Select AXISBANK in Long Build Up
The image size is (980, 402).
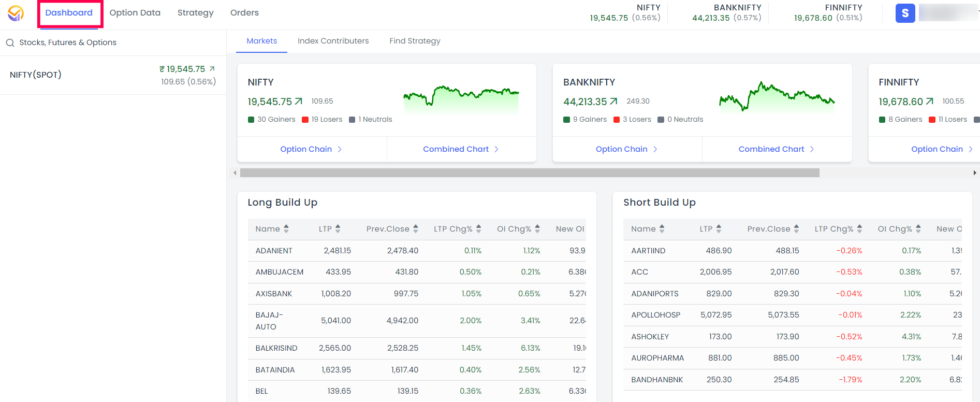click(x=417, y=294)
